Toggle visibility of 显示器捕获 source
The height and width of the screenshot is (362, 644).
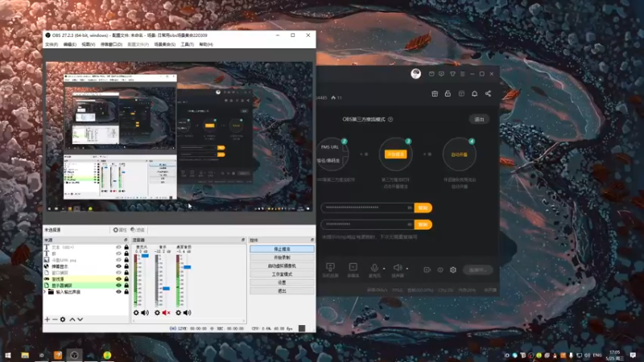coord(118,286)
